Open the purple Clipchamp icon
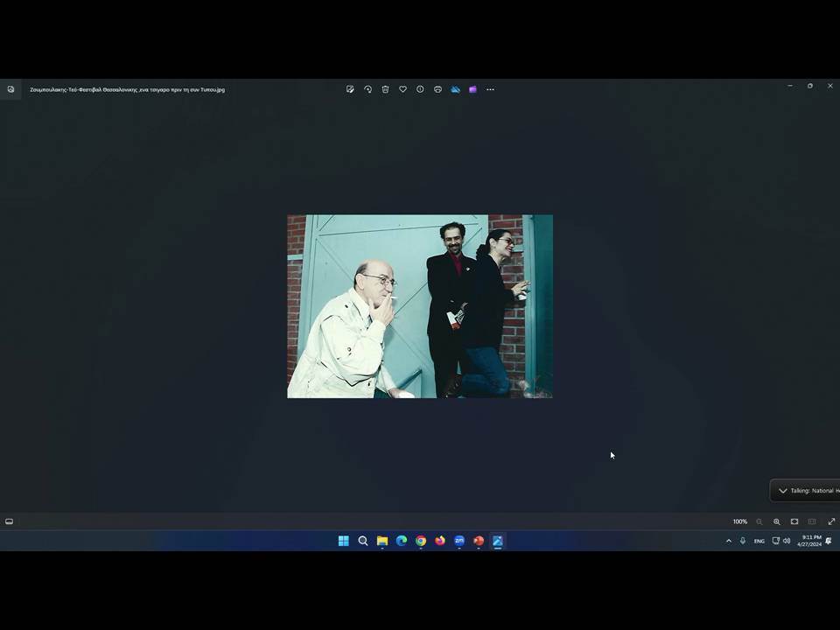 point(473,89)
